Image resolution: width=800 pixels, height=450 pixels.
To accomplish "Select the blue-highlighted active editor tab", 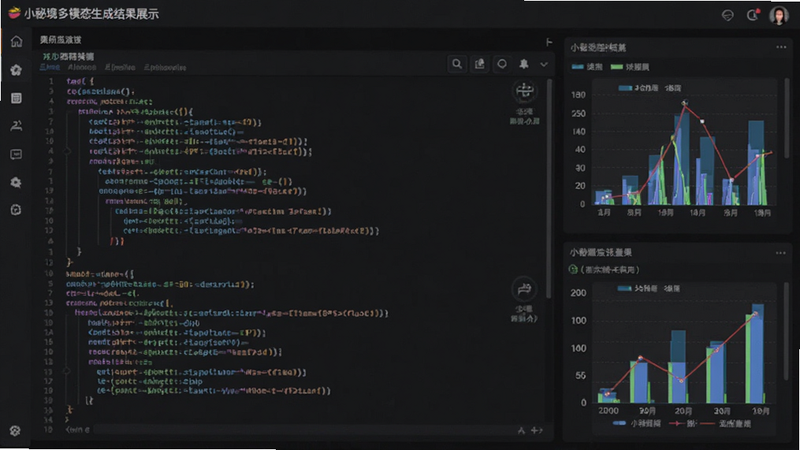I will pos(49,67).
